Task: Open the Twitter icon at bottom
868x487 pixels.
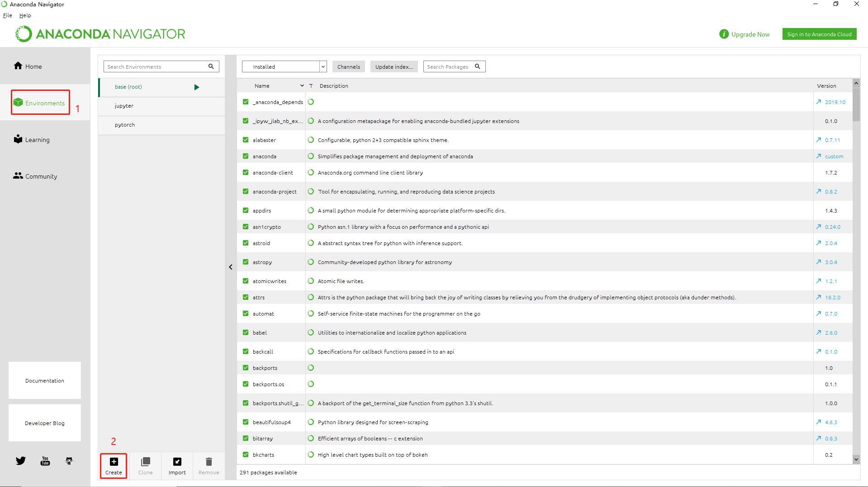Action: pyautogui.click(x=20, y=461)
